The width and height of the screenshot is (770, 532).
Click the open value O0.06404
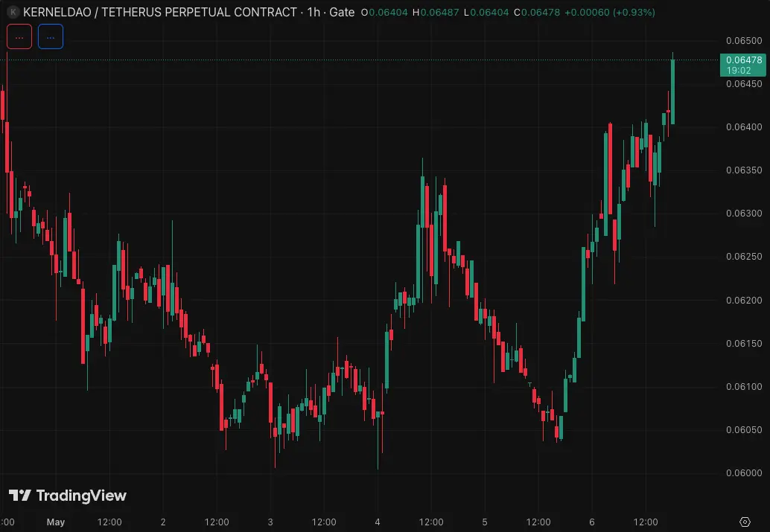pyautogui.click(x=384, y=12)
